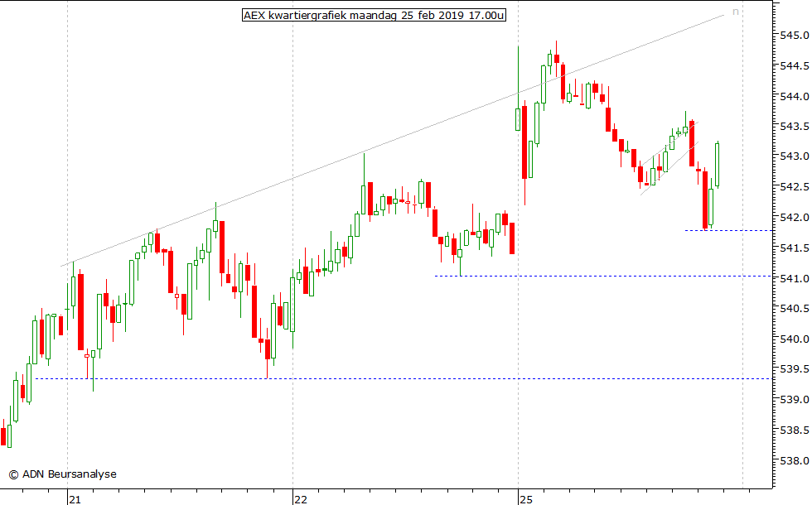Click date label 25 on the time axis

point(526,499)
